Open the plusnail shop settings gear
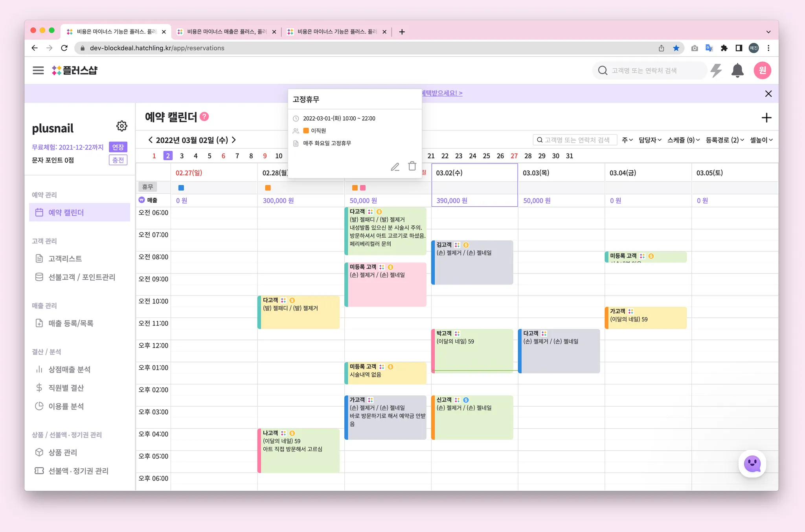 coord(122,126)
